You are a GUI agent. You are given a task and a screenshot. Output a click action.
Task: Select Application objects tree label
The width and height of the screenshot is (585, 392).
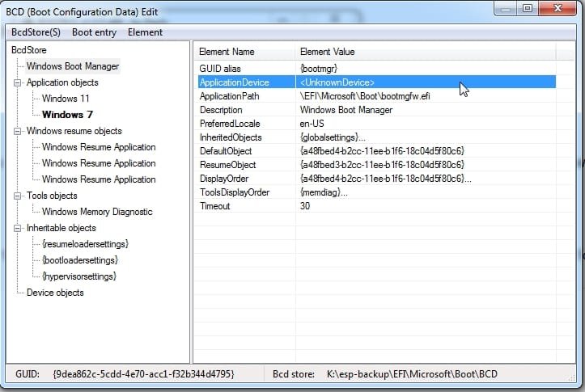(x=62, y=82)
